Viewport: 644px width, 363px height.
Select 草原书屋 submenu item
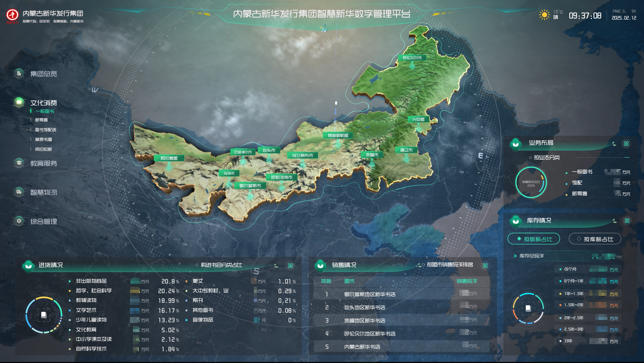pos(43,139)
